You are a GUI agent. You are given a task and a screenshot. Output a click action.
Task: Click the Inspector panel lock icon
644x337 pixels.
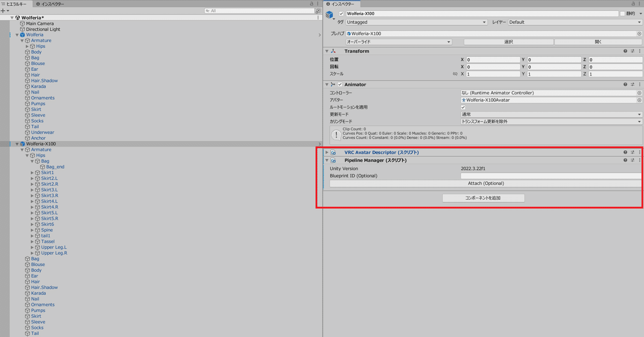coord(634,4)
